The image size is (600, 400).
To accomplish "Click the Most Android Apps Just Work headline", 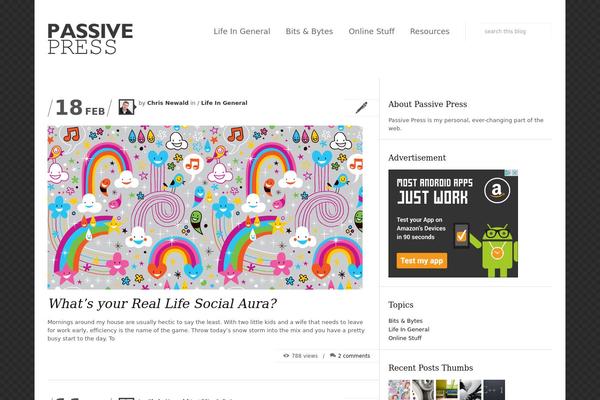I will coord(434,191).
